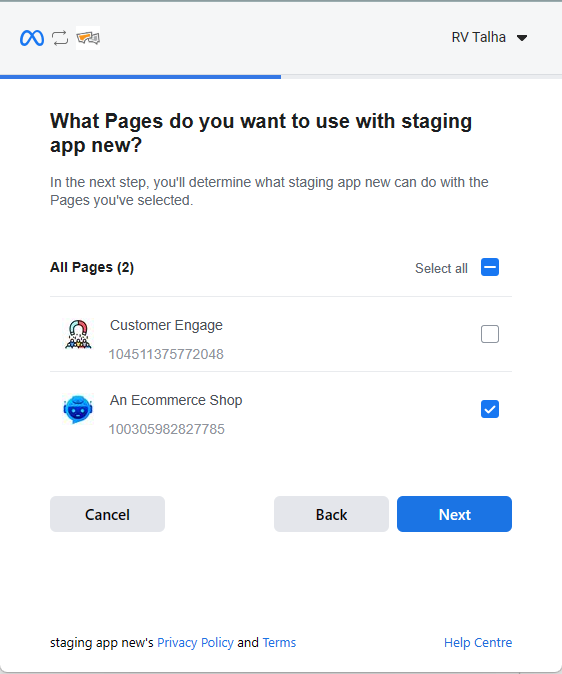Screen dimensions: 562x674
Task: Select the Customer Engage page name
Action: point(166,325)
